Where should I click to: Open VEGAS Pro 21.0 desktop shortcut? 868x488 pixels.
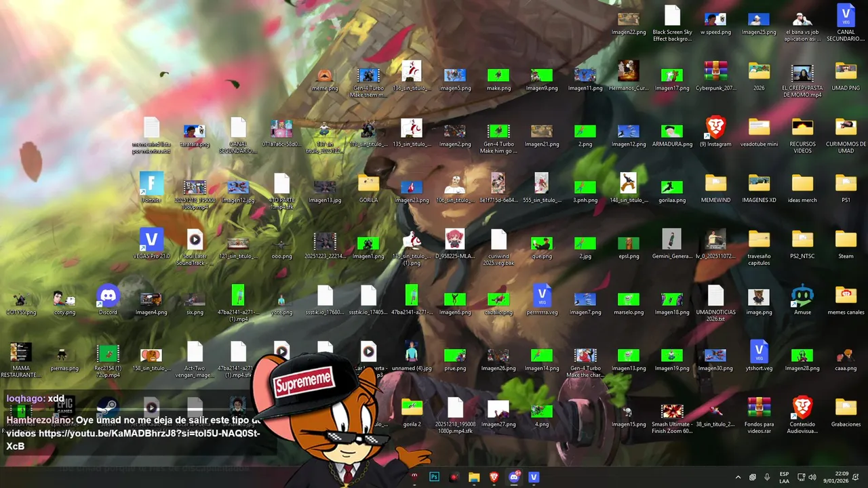(151, 244)
